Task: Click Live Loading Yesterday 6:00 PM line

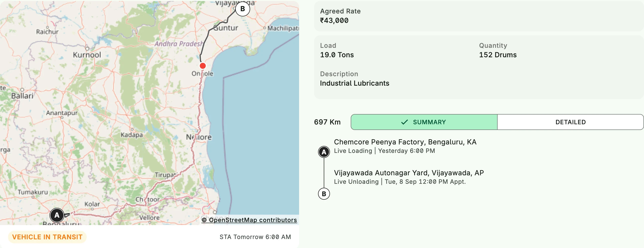Action: [x=384, y=151]
